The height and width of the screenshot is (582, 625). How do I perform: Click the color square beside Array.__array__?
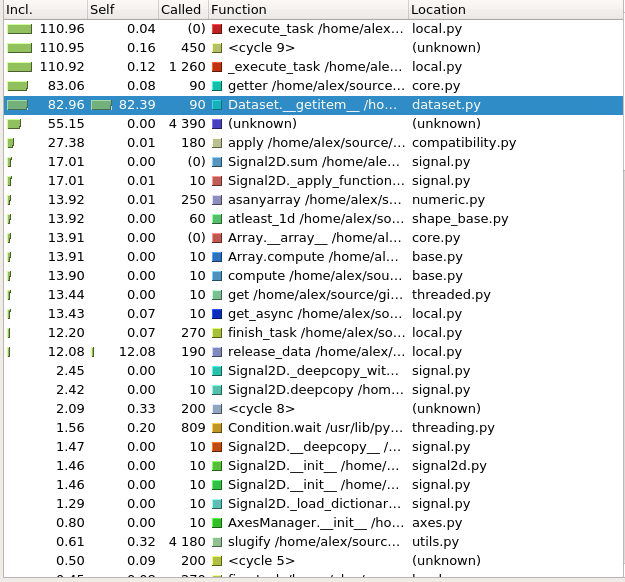pyautogui.click(x=217, y=238)
